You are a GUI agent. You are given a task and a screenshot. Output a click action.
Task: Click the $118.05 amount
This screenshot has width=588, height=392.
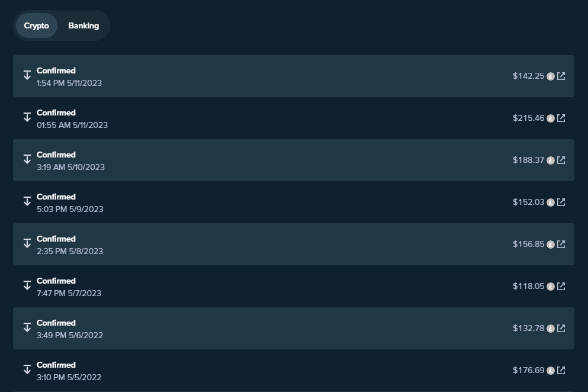point(528,286)
